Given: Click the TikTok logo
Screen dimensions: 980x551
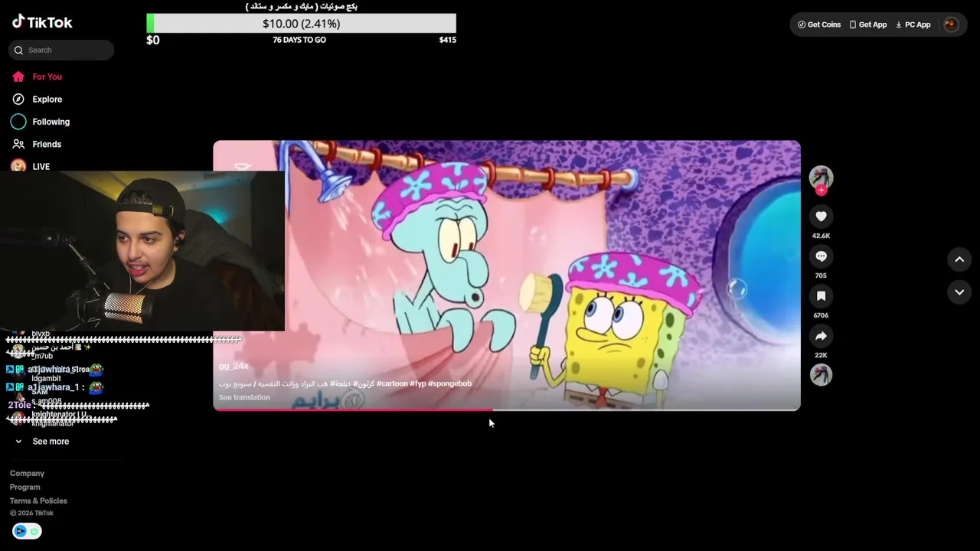Looking at the screenshot, I should pyautogui.click(x=42, y=22).
